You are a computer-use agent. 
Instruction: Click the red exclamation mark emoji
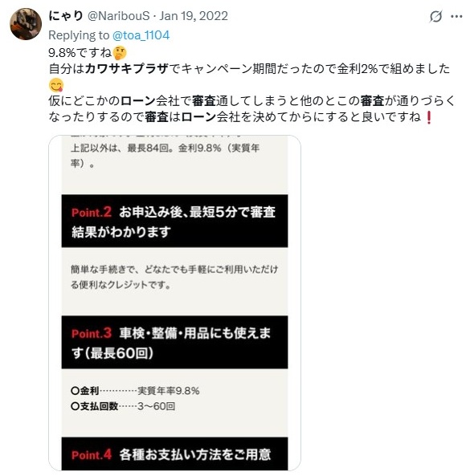[429, 117]
